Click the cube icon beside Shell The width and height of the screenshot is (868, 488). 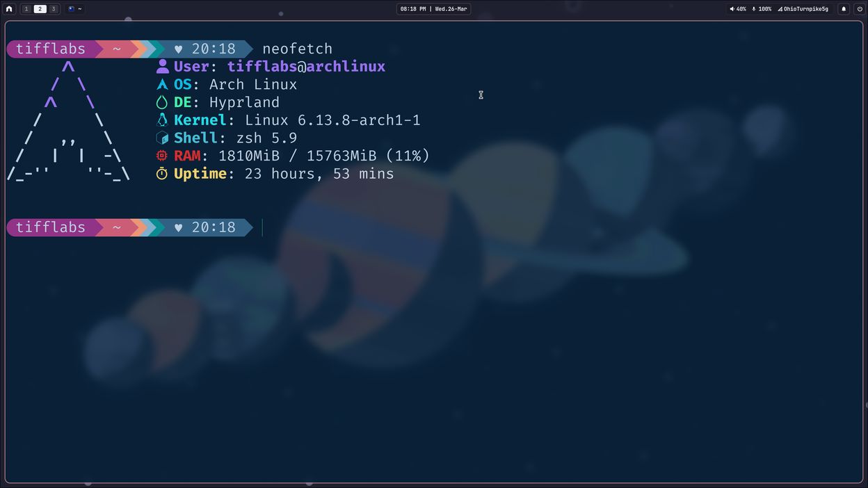coord(162,138)
